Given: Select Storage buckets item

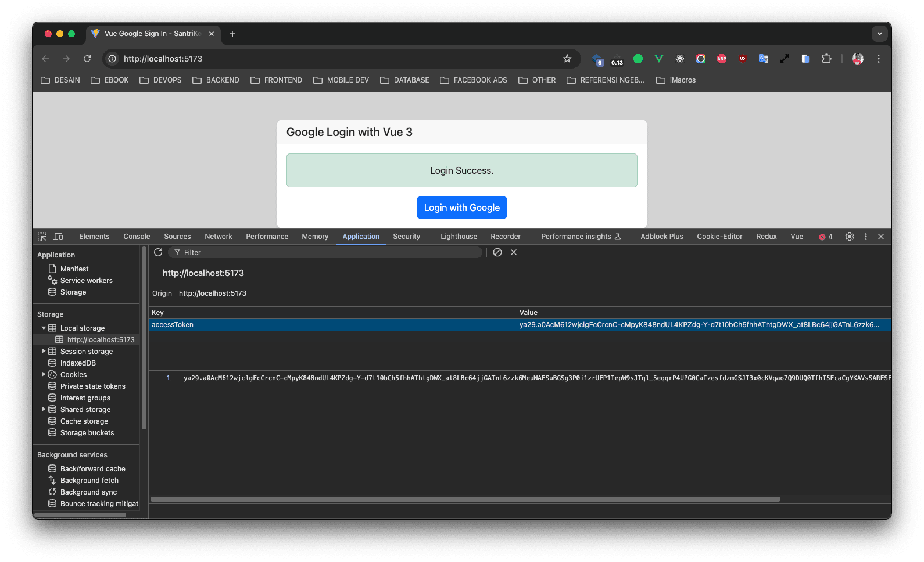Looking at the screenshot, I should 87,432.
